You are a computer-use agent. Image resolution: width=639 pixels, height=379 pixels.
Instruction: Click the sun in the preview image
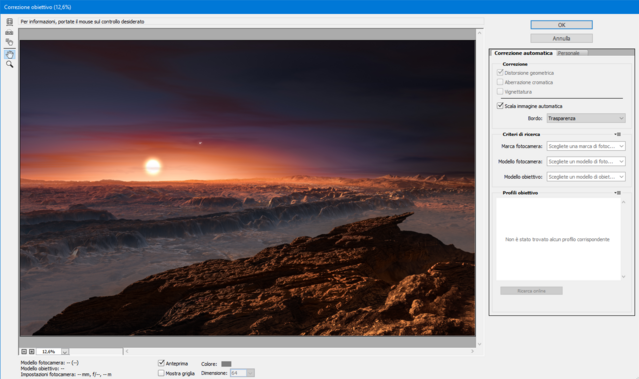tap(153, 166)
